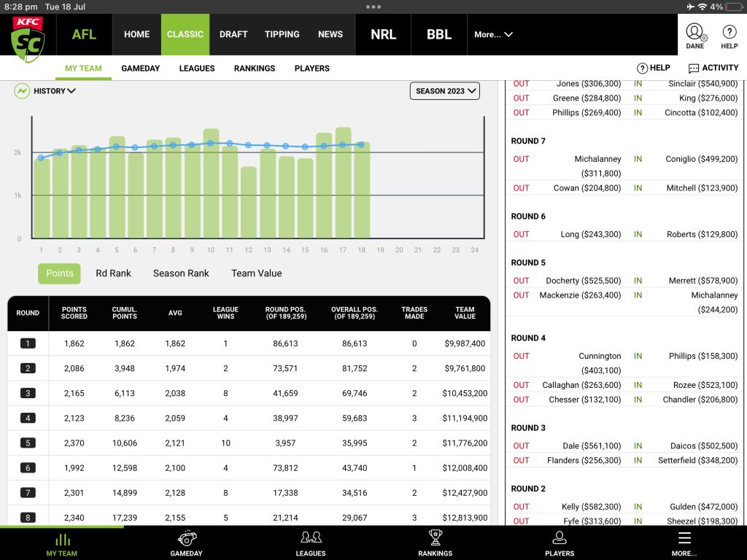
Task: Open the top Help question mark icon
Action: [729, 32]
